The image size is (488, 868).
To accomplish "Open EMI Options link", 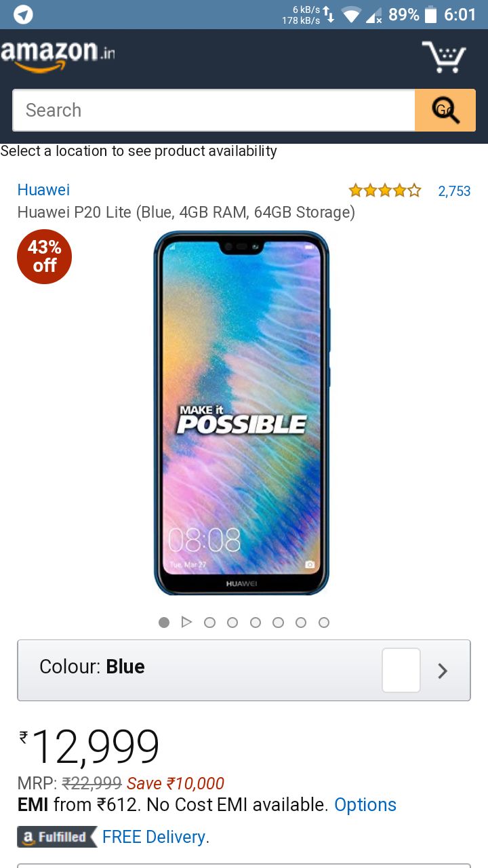I will tap(365, 805).
